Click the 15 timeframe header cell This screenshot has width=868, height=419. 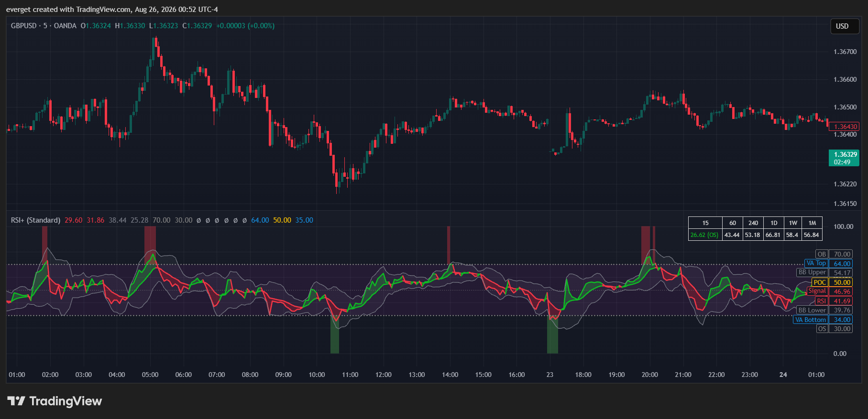click(705, 223)
